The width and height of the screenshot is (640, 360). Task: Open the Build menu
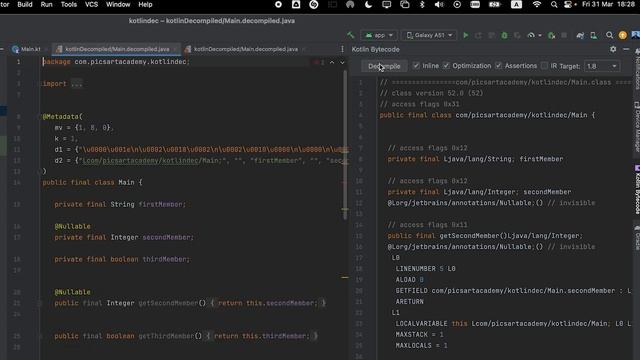point(25,4)
